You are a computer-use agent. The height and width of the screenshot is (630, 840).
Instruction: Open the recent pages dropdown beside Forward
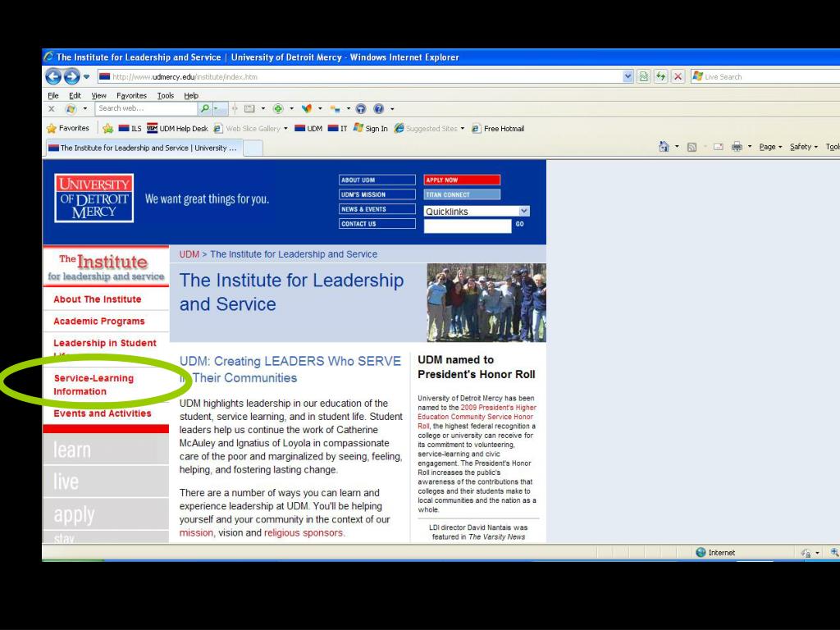point(86,76)
